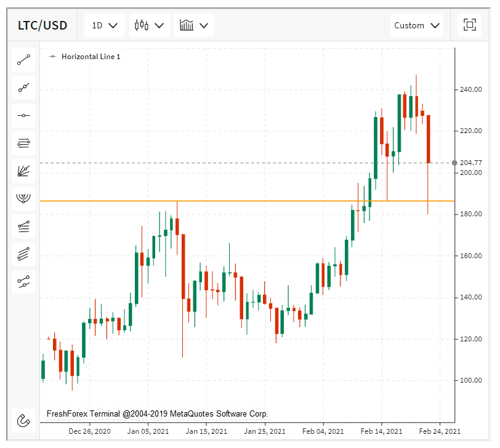Screen dimensions: 500x448
Task: Open the indicators dropdown
Action: point(194,25)
